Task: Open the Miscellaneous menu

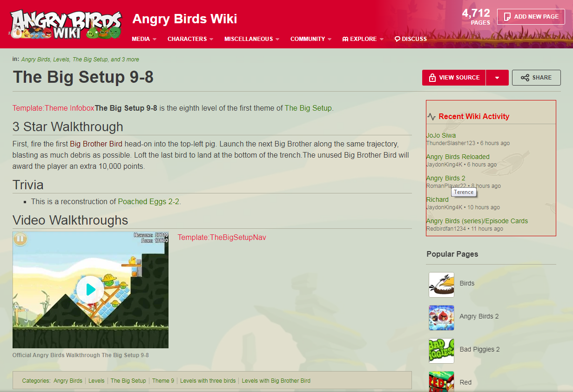Action: coord(252,39)
